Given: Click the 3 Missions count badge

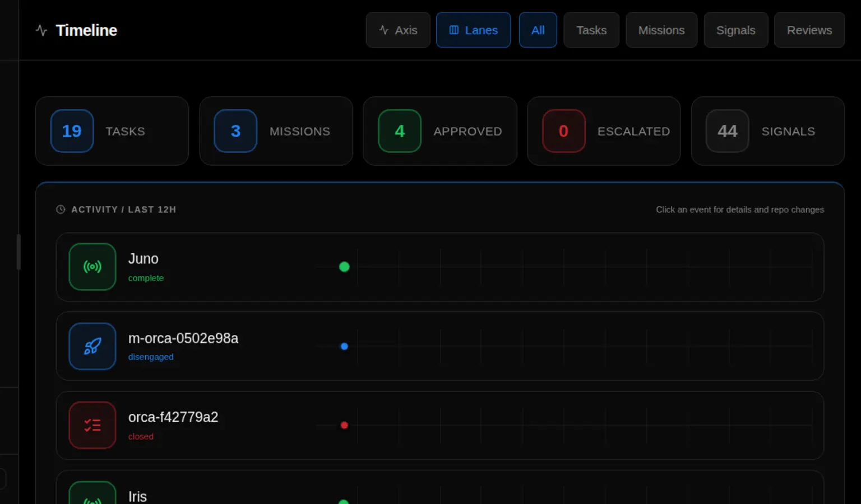Looking at the screenshot, I should [235, 131].
